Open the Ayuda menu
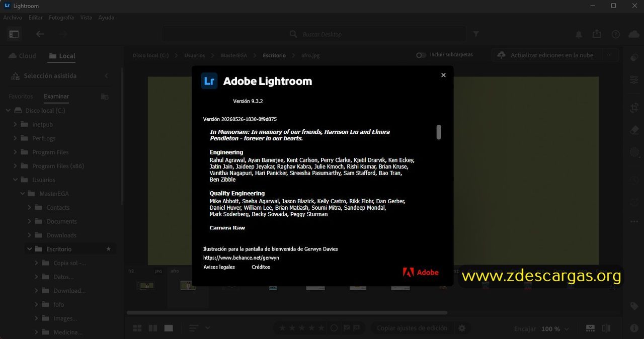Screen dimensions: 644x339 [x=106, y=18]
